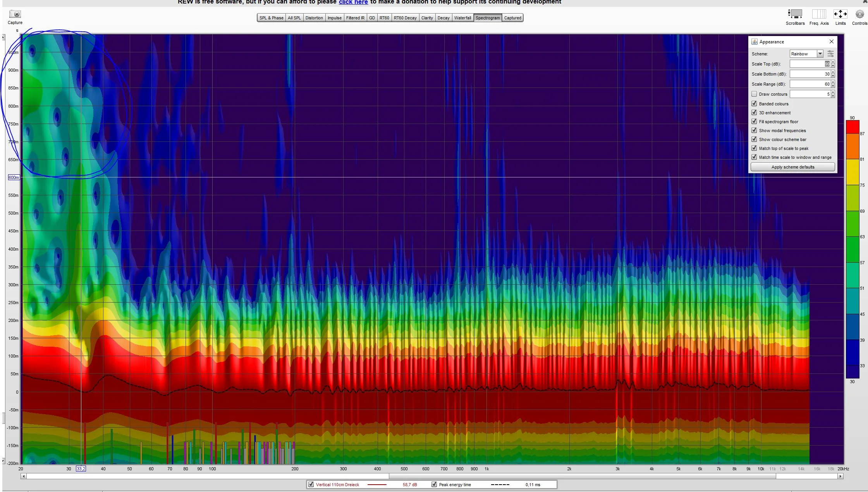Image resolution: width=868 pixels, height=492 pixels.
Task: Switch to SPL & Phase tab
Action: [x=271, y=18]
